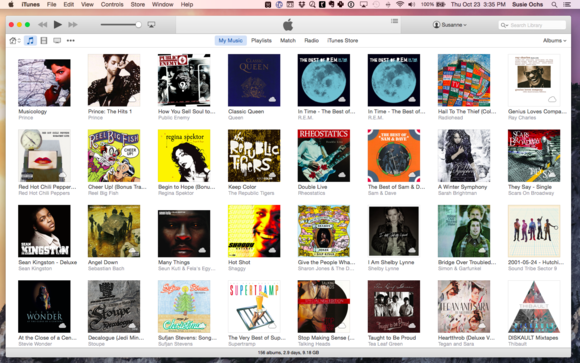The image size is (580, 363).
Task: Open the Musicology album cover
Action: tap(44, 83)
